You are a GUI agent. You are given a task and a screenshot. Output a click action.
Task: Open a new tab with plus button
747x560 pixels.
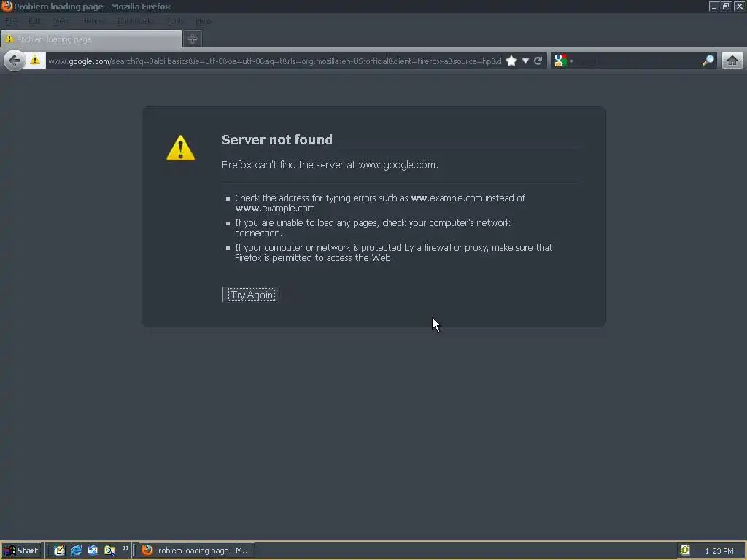(x=193, y=39)
